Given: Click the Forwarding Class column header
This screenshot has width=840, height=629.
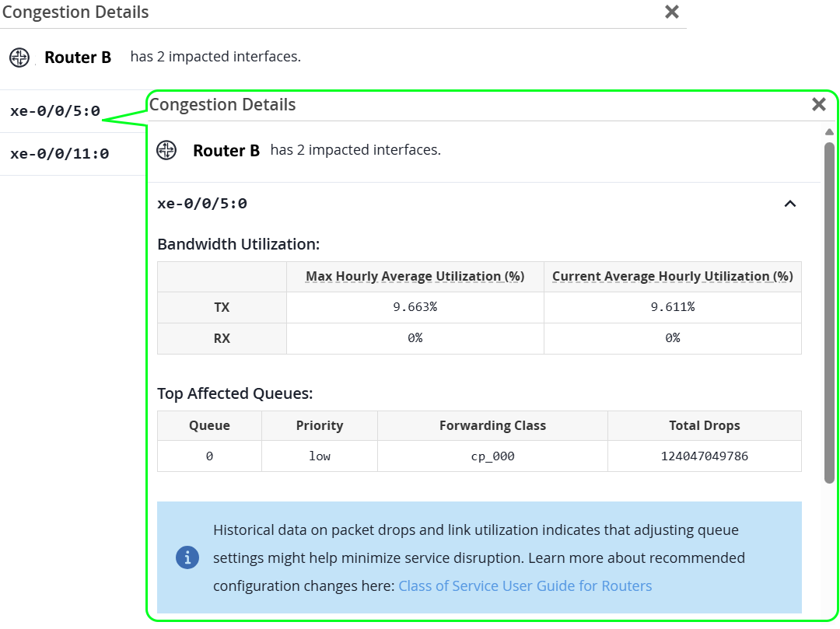Looking at the screenshot, I should pos(492,425).
